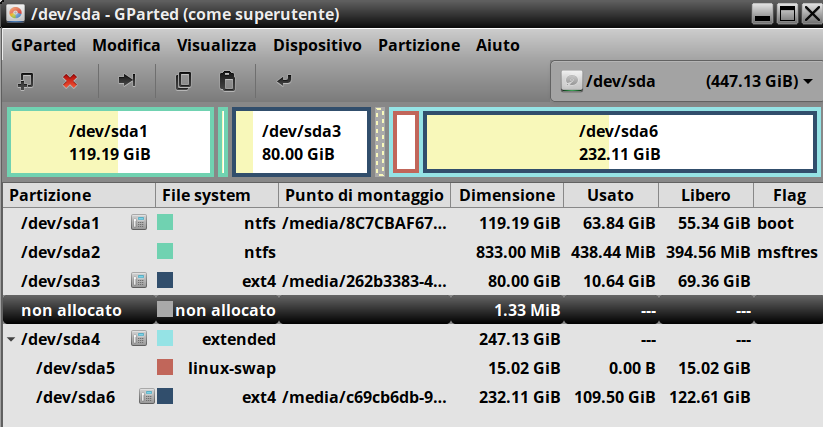Select the non allocato partition row
This screenshot has height=427, width=823.
[x=413, y=310]
